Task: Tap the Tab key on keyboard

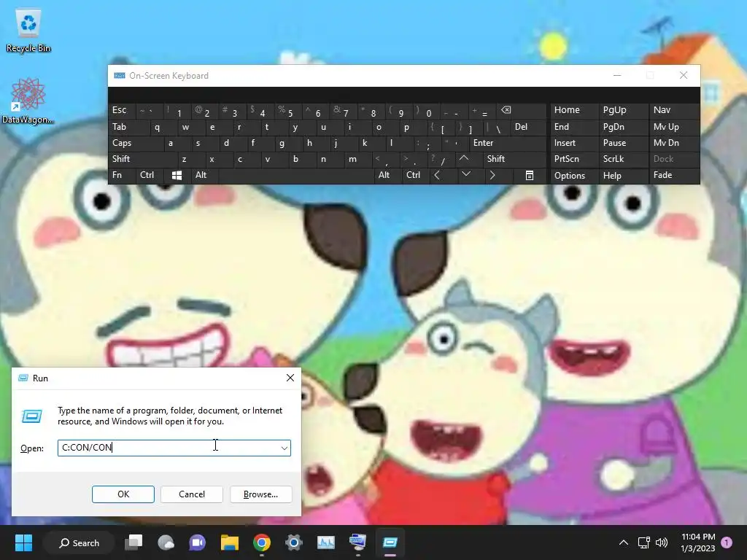Action: click(129, 127)
